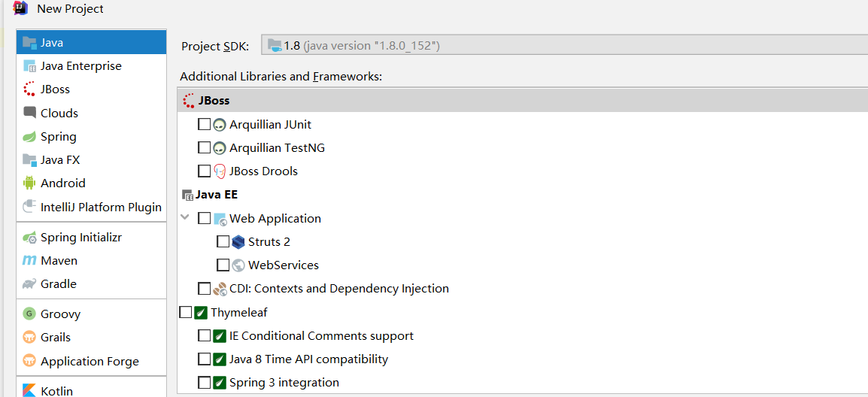Choose the Spring project type

[91, 136]
